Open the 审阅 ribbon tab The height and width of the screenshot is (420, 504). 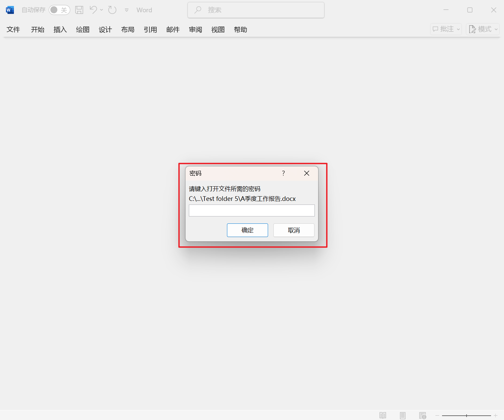(195, 30)
